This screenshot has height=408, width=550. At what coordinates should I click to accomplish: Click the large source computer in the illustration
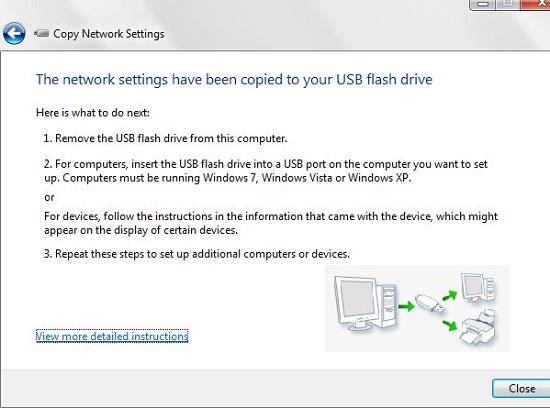pyautogui.click(x=365, y=303)
